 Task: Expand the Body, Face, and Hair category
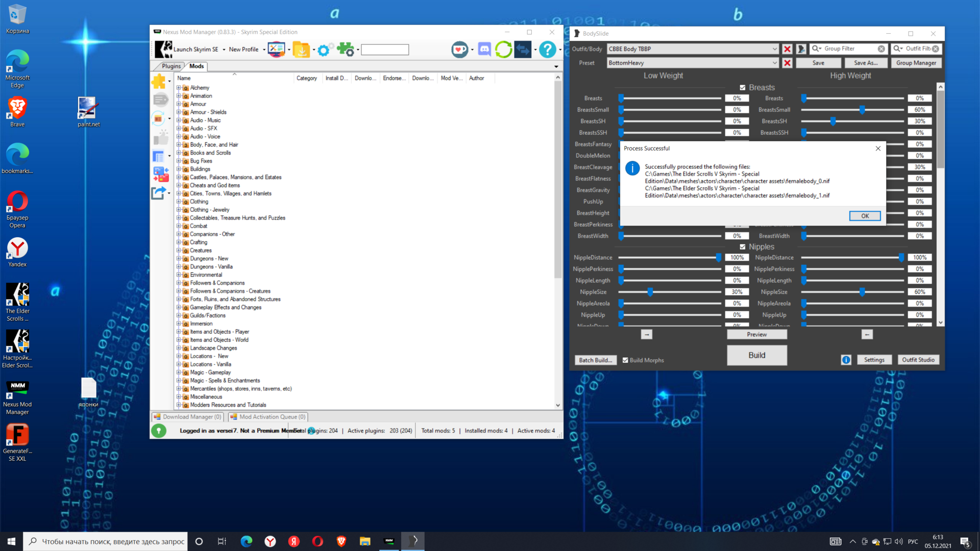click(179, 145)
